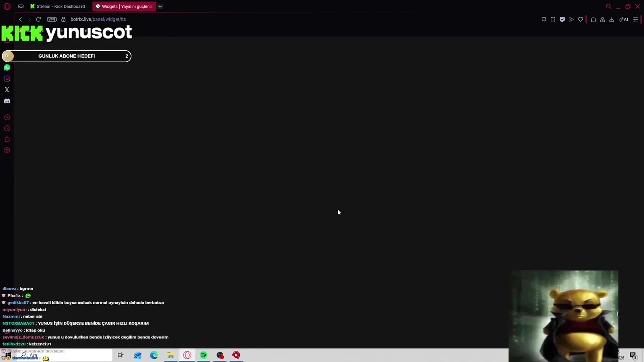Open File Explorer from taskbar
Screen dimensions: 644x362
pos(171,355)
